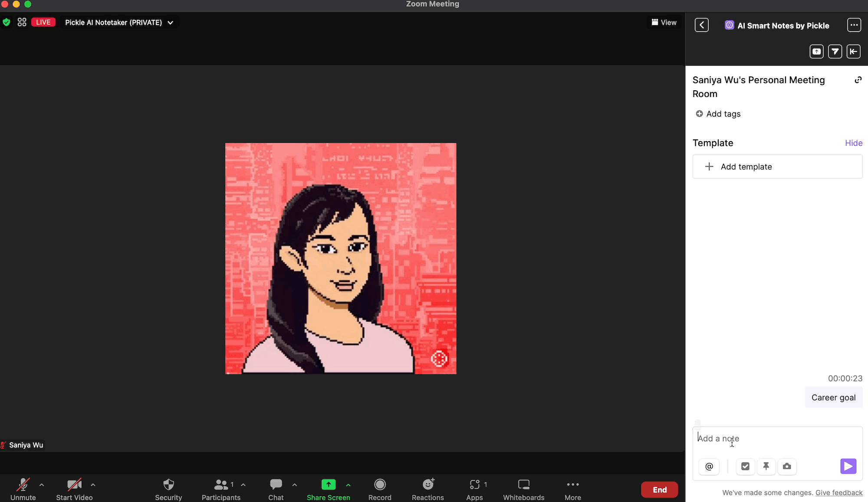Expand Chat options caret

295,485
